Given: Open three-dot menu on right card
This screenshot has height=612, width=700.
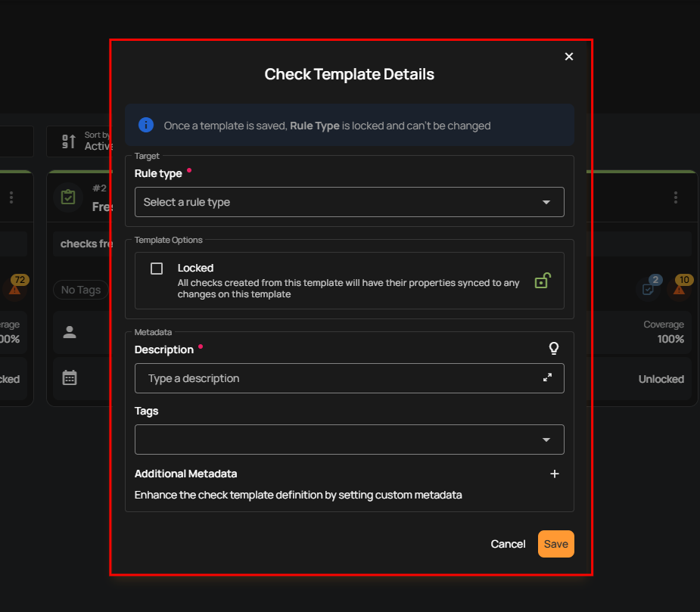Looking at the screenshot, I should pyautogui.click(x=676, y=197).
